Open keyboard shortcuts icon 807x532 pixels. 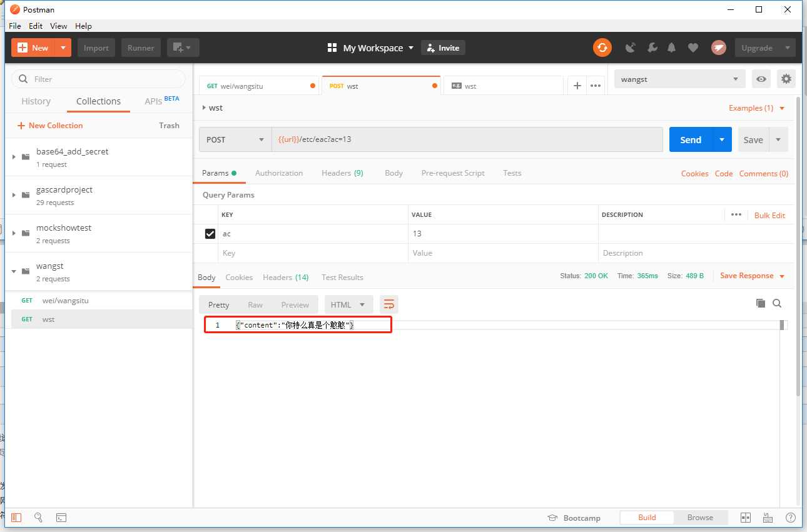pyautogui.click(x=768, y=518)
